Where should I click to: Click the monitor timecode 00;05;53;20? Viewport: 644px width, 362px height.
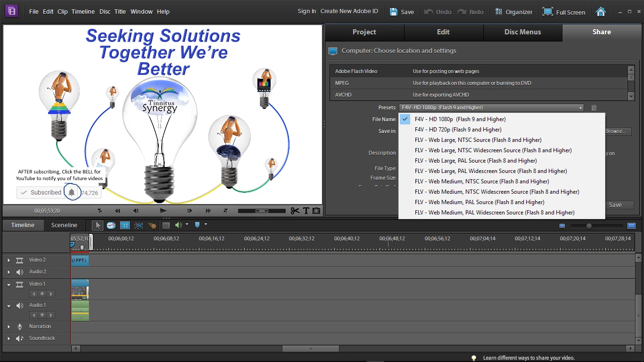point(47,211)
